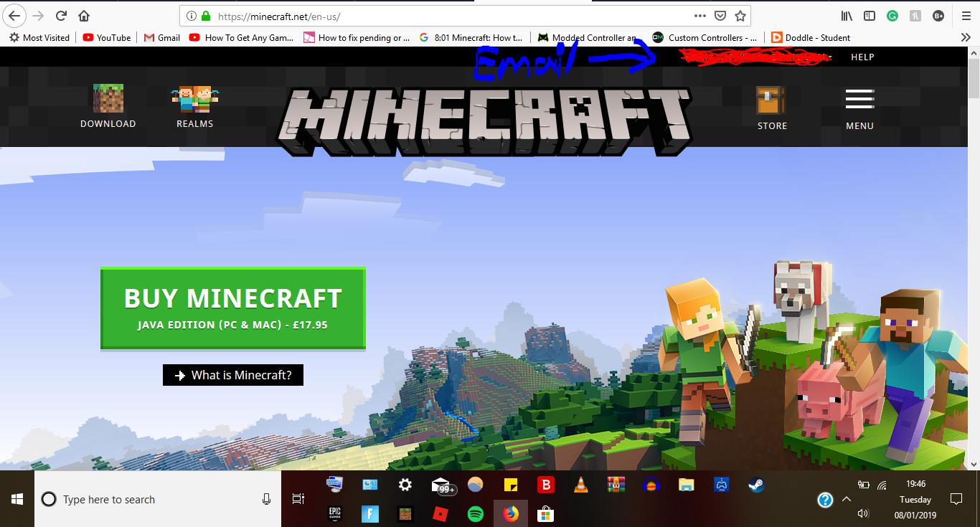The height and width of the screenshot is (527, 980).
Task: Click the BUY MINECRAFT button
Action: [x=232, y=308]
